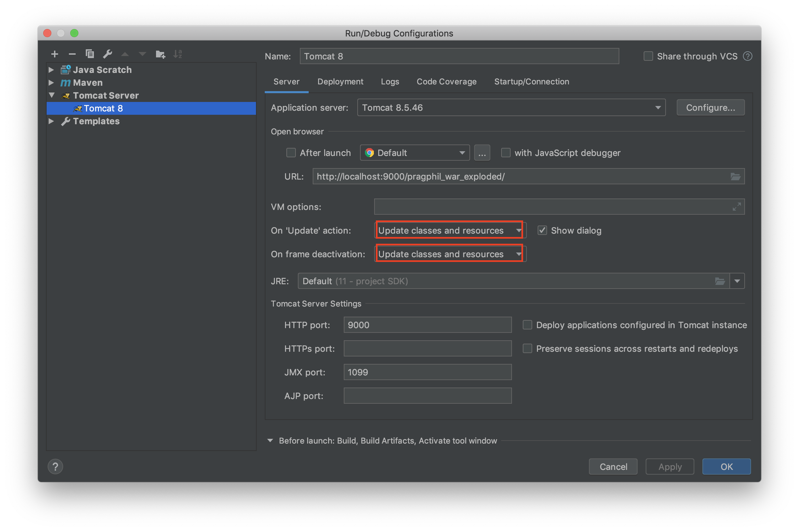
Task: Click the expand icon in VM options
Action: [x=736, y=207]
